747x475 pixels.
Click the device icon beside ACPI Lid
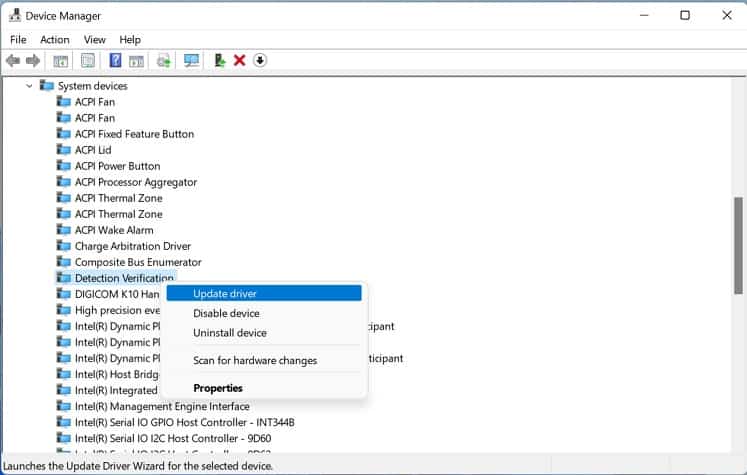pyautogui.click(x=63, y=150)
